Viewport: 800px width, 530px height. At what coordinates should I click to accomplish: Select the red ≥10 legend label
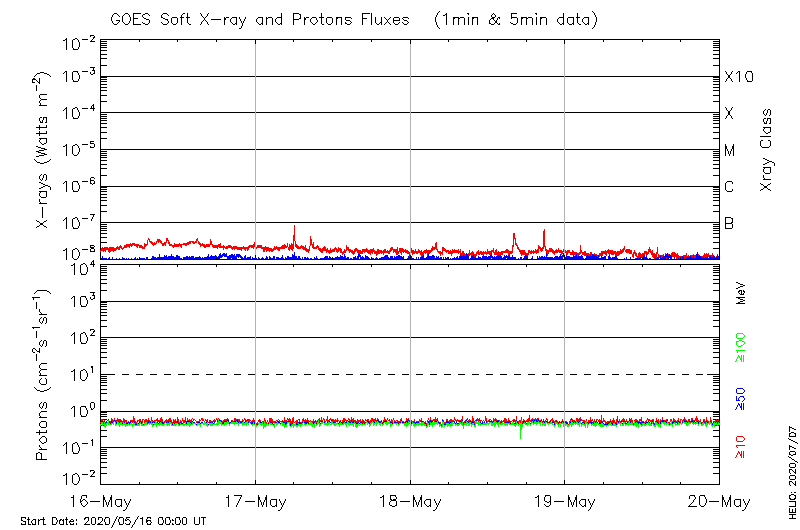(741, 447)
